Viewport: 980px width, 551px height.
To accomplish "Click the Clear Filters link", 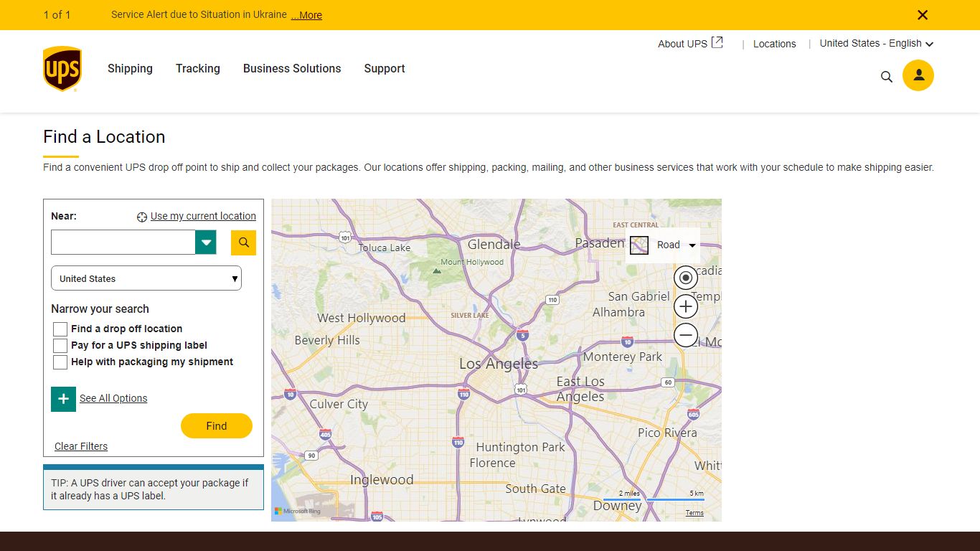I will pos(81,446).
